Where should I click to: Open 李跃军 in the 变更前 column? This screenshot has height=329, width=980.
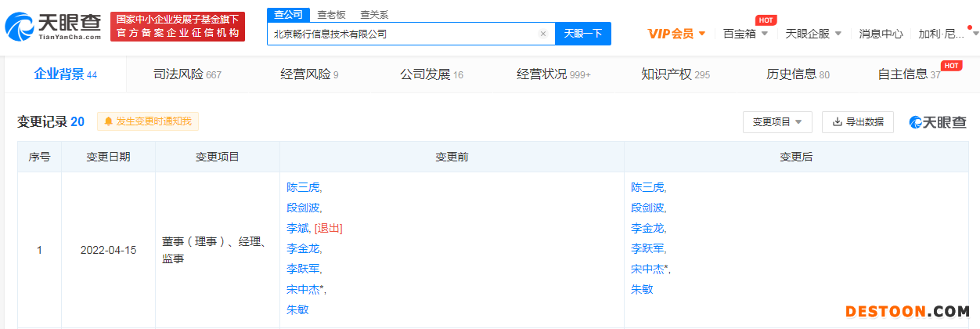tap(304, 269)
